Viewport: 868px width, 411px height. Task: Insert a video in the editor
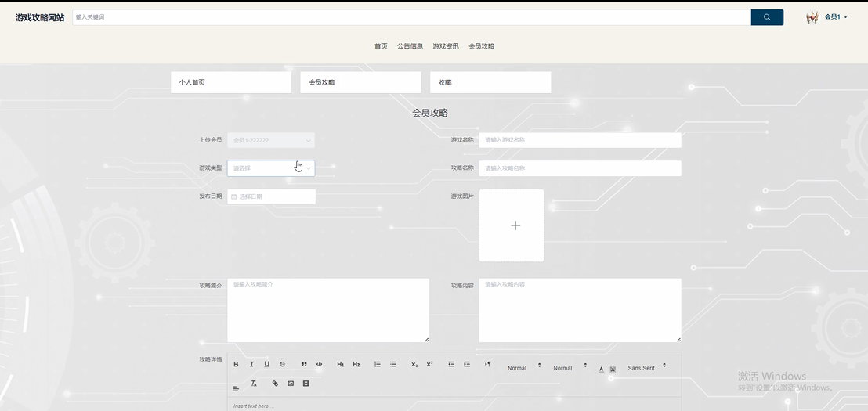click(306, 384)
